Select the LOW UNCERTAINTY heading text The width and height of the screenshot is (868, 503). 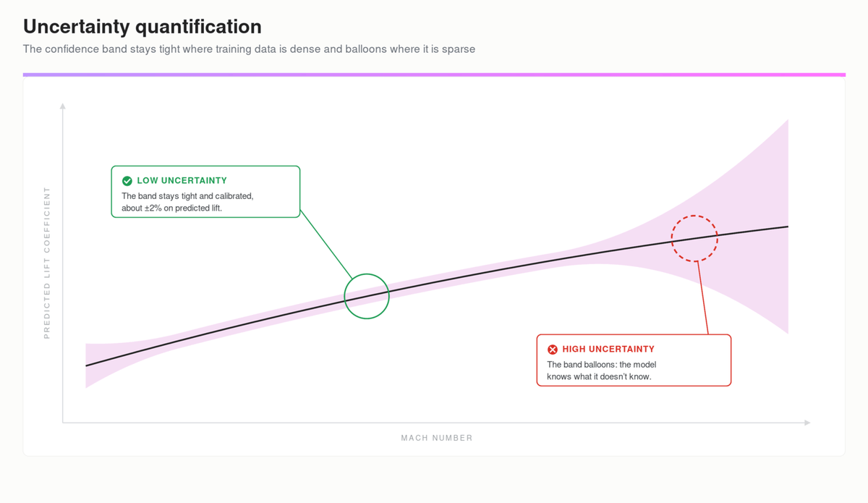pyautogui.click(x=182, y=181)
